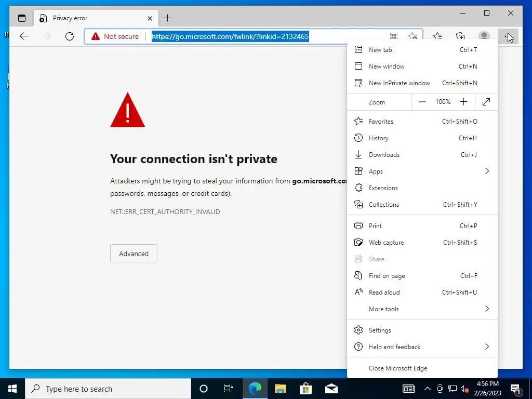Open Collections from the menu
The height and width of the screenshot is (399, 532).
pyautogui.click(x=422, y=205)
